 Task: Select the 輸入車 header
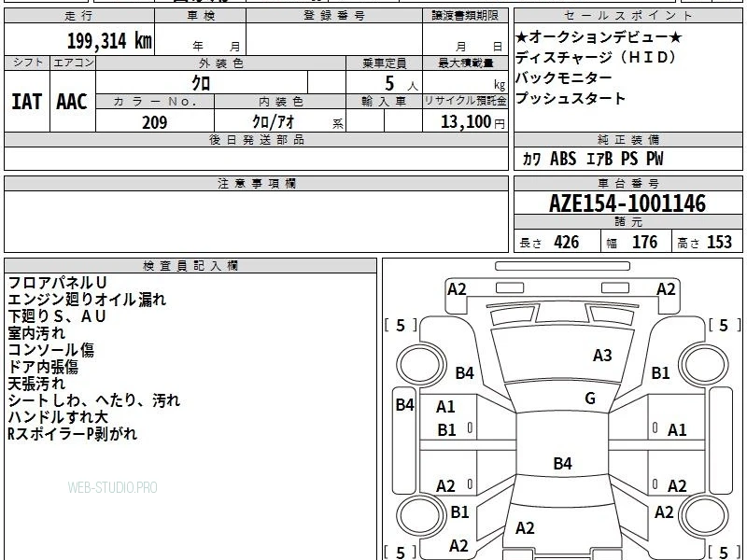click(x=384, y=102)
